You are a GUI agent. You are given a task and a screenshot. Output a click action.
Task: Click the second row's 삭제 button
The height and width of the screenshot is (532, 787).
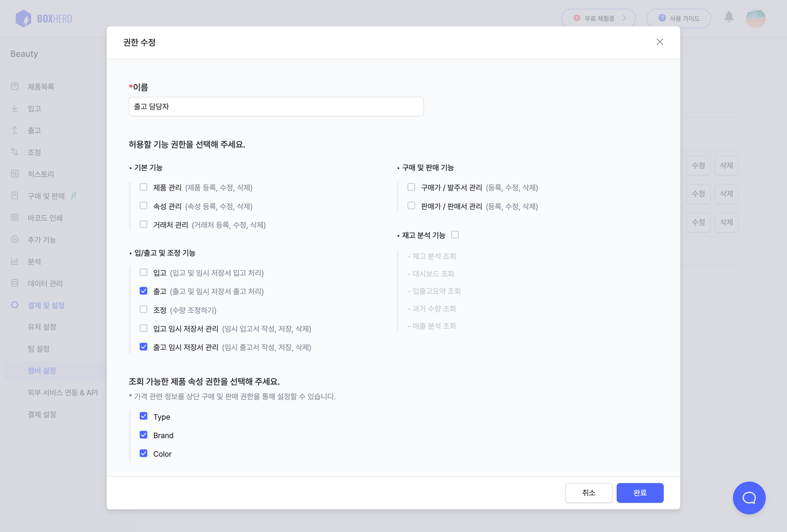(726, 194)
